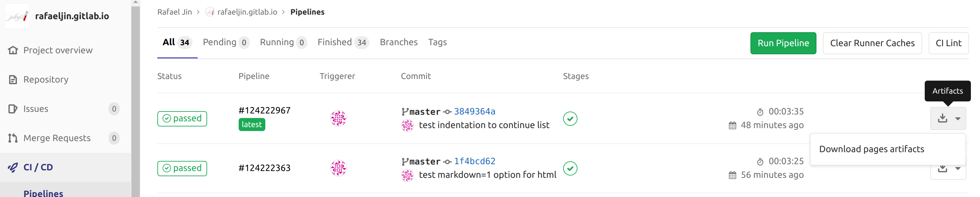
Task: Open commit 3849364a link
Action: coord(474,112)
